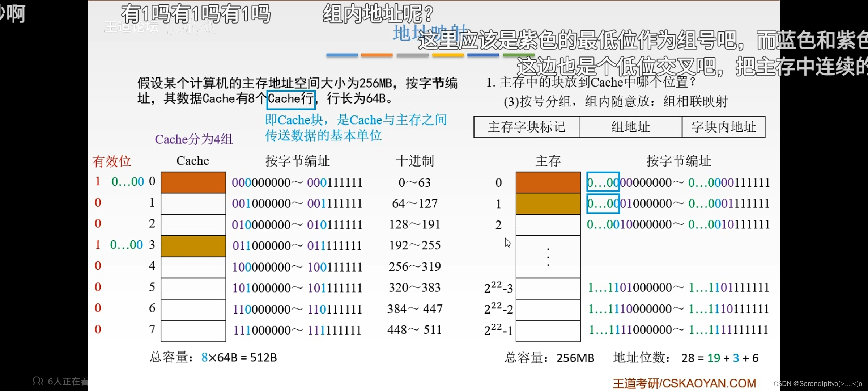This screenshot has height=391, width=868.
Task: Click the gold main memory block 1
Action: click(x=548, y=203)
